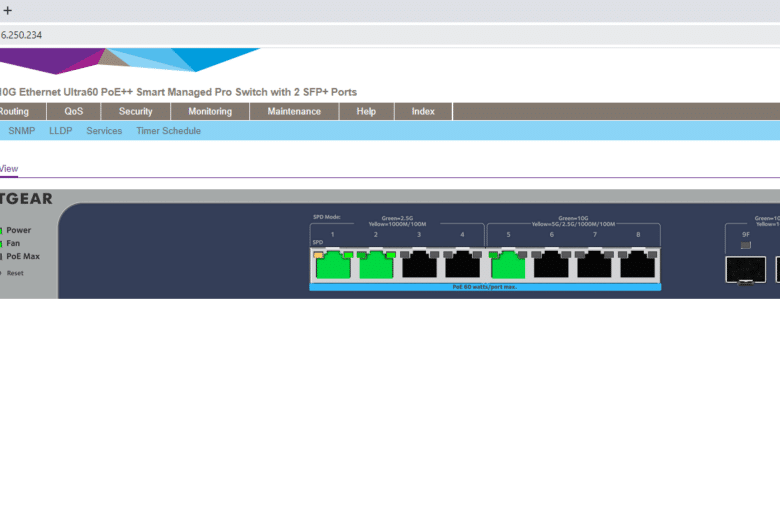The image size is (780, 516).
Task: Open the Index menu
Action: coord(423,111)
